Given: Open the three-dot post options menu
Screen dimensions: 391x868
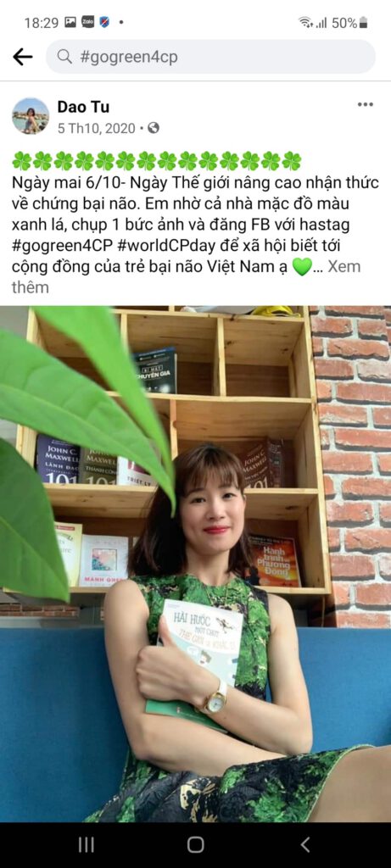Looking at the screenshot, I should [365, 104].
